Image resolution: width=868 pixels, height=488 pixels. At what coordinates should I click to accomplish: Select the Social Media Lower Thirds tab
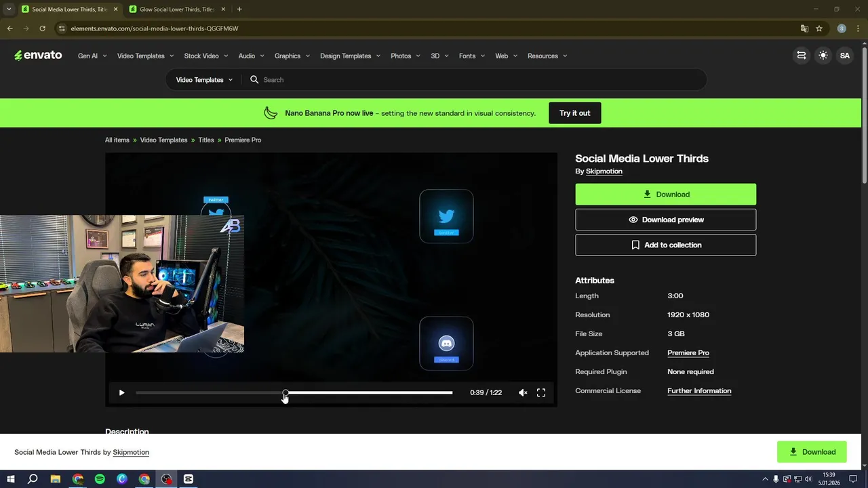[x=69, y=9]
